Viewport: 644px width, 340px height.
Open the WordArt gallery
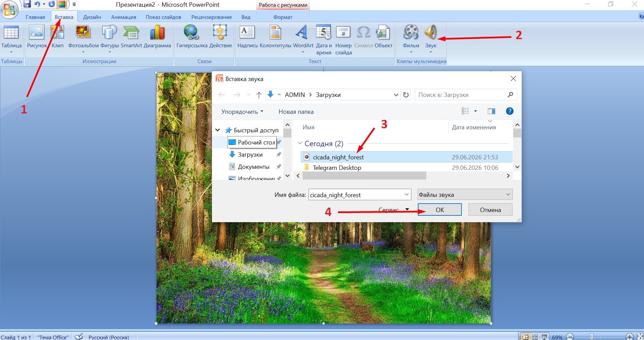(x=303, y=39)
